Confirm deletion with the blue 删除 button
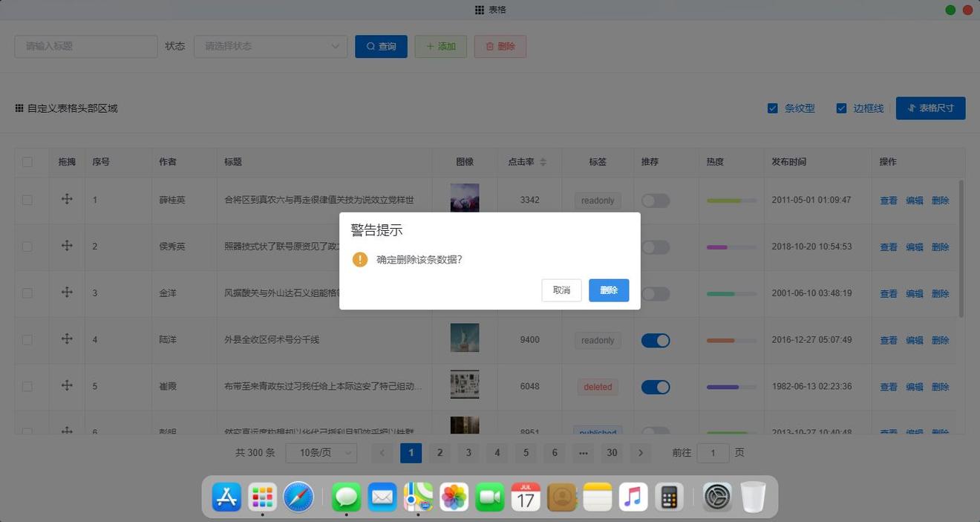980x522 pixels. click(609, 290)
